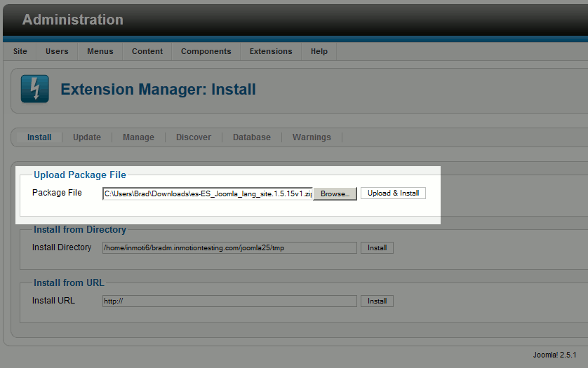Switch to the Manage tab

pos(138,137)
